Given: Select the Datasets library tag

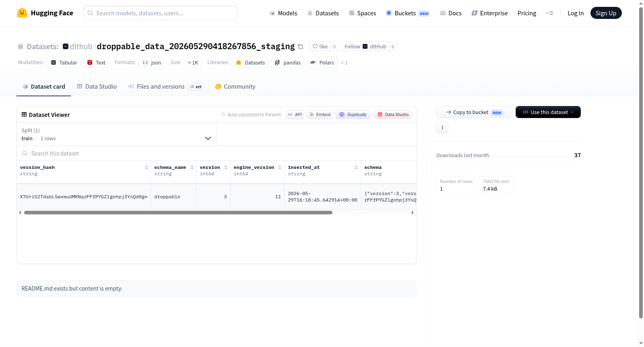Looking at the screenshot, I should coord(250,62).
